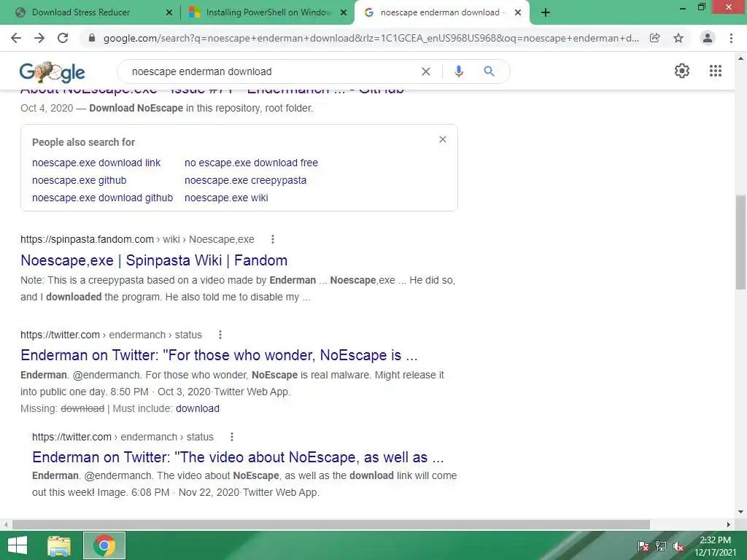Go forward to the next page
The image size is (747, 560).
(39, 38)
